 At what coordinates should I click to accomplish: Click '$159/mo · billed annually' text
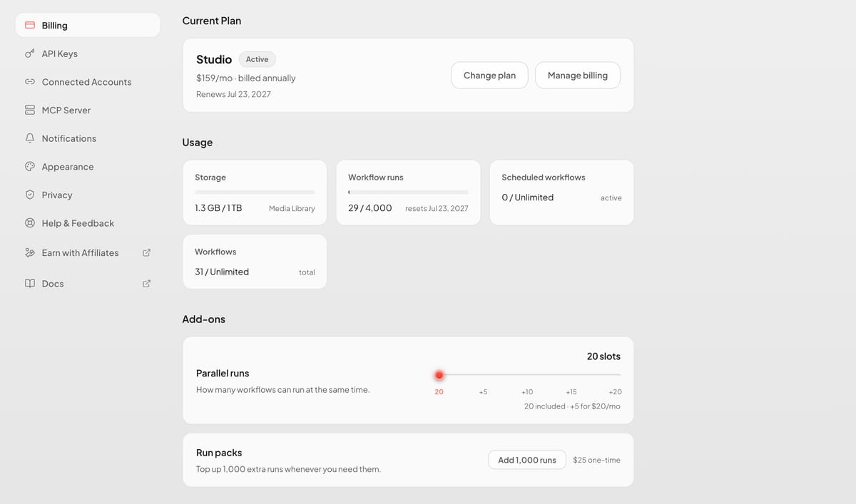point(246,78)
